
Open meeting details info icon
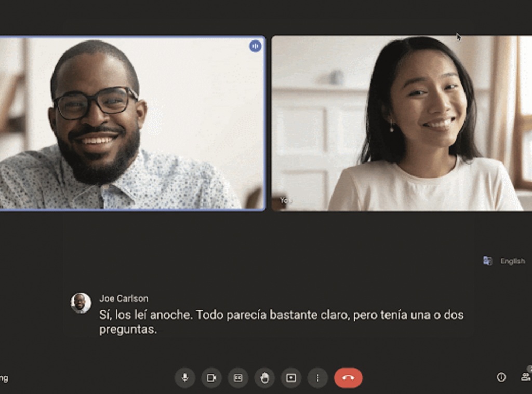(x=501, y=377)
